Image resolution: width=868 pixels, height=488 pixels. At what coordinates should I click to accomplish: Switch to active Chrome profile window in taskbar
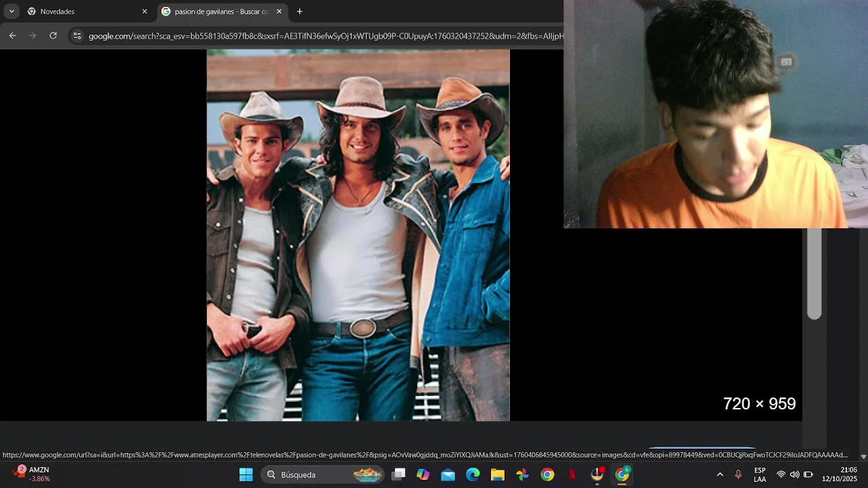tap(623, 474)
